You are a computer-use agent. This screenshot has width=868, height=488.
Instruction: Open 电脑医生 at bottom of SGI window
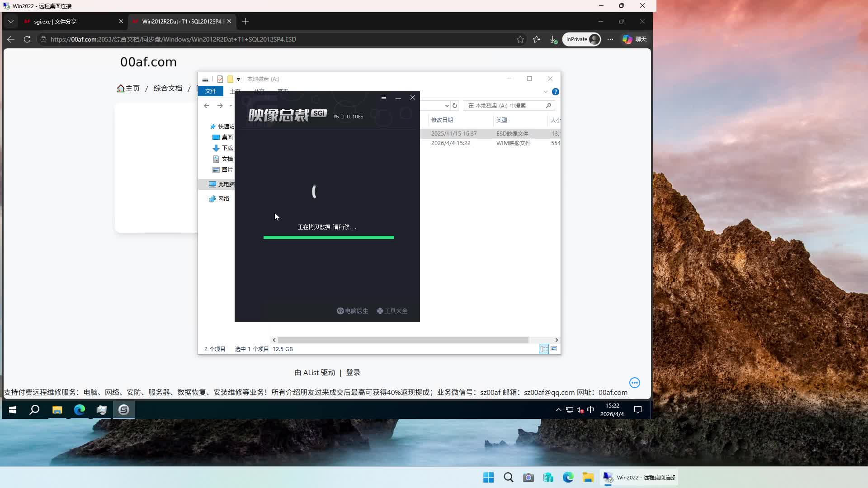click(353, 311)
